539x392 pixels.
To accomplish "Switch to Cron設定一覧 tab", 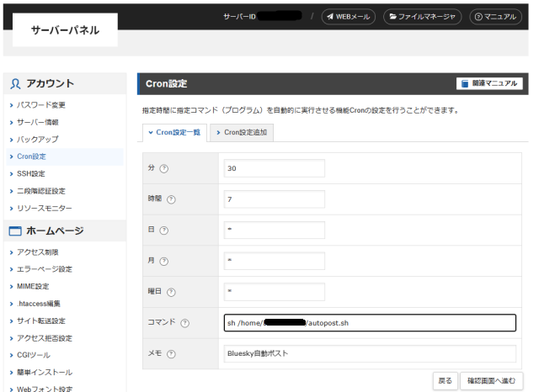I will coord(174,133).
